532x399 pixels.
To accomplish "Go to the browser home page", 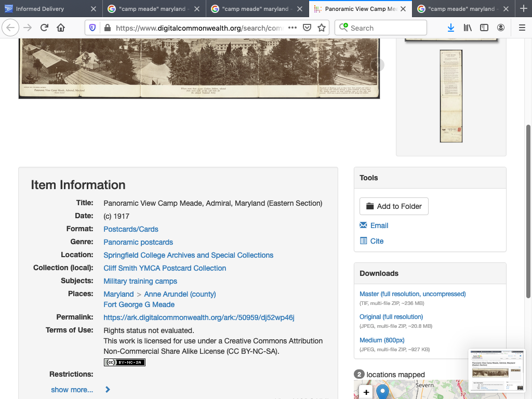I will [61, 28].
